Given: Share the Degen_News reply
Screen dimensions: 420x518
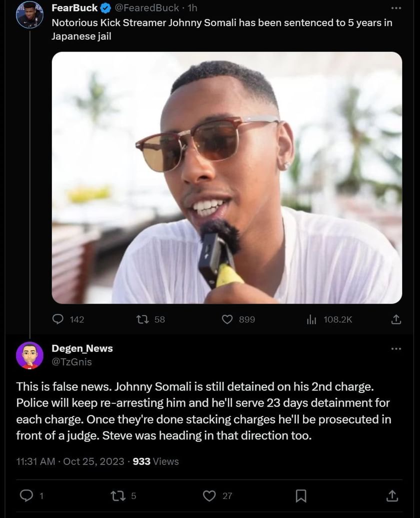Looking at the screenshot, I should [393, 495].
